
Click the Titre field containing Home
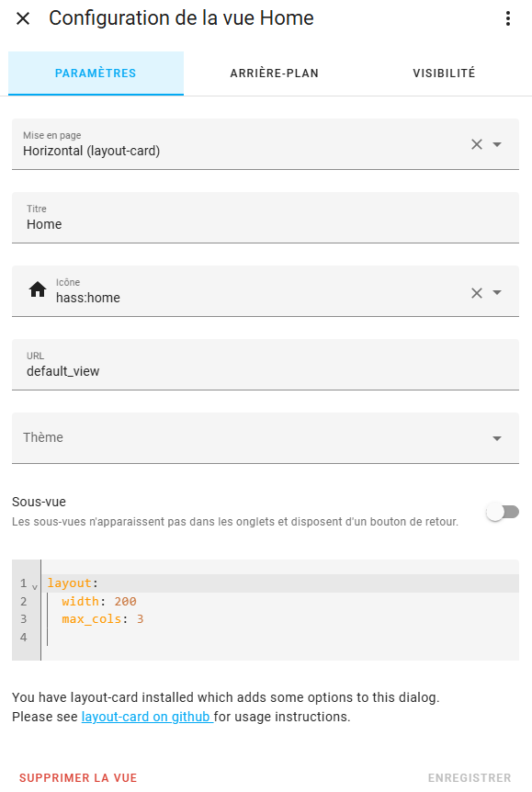[x=266, y=218]
